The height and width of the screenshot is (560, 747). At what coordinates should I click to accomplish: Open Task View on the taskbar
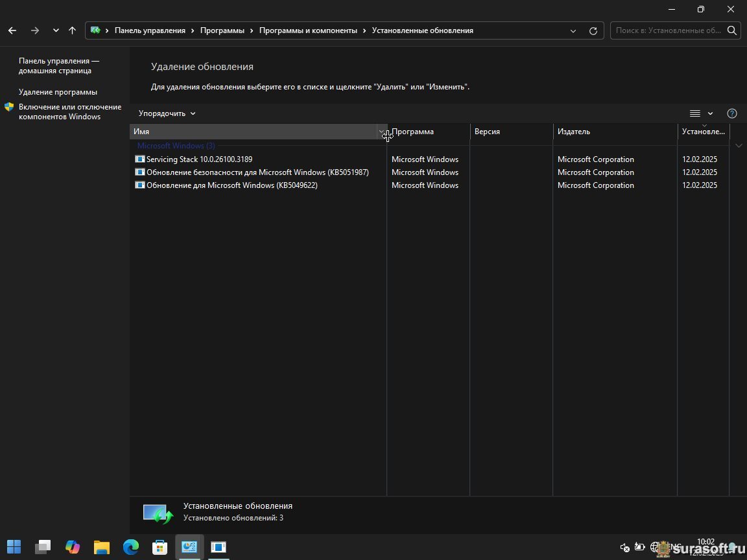click(x=43, y=546)
